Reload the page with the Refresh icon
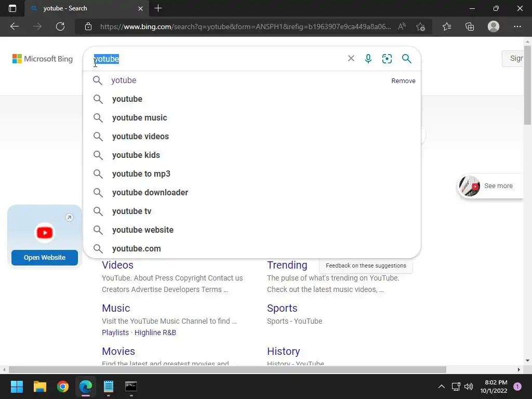Image resolution: width=532 pixels, height=399 pixels. [60, 26]
